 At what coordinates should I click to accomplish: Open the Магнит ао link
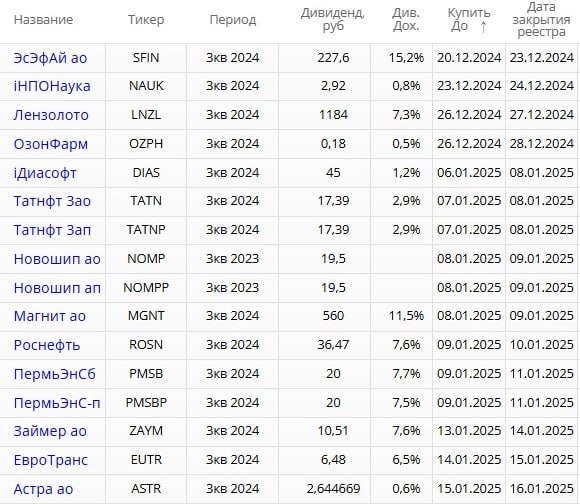tap(50, 316)
